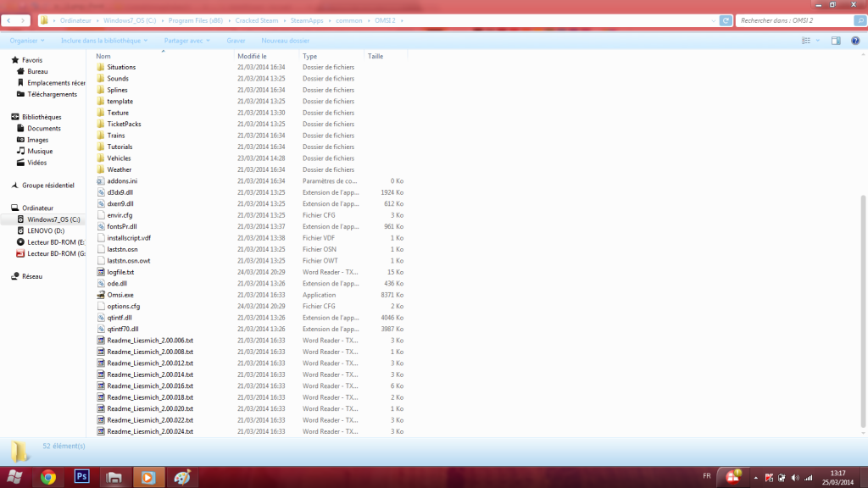Click the search field for OMSI 2
This screenshot has height=488, width=868.
click(794, 20)
